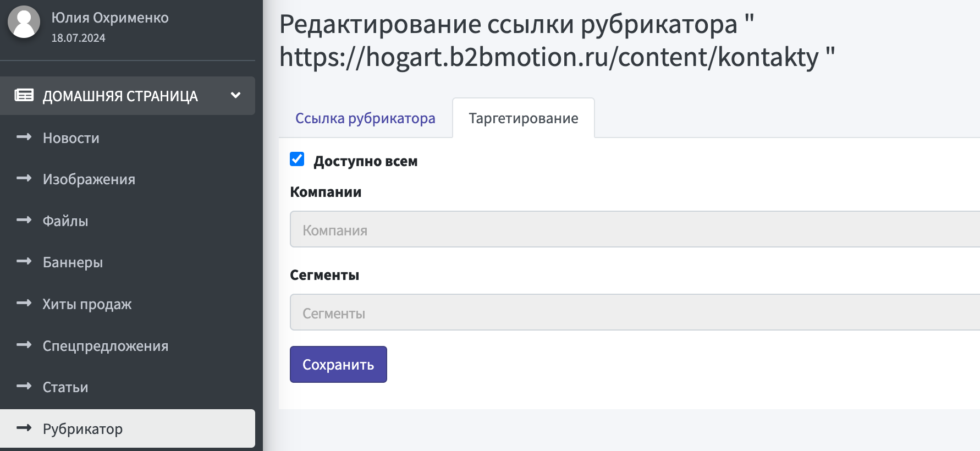Collapse the Домашняя страница chevron

click(235, 95)
